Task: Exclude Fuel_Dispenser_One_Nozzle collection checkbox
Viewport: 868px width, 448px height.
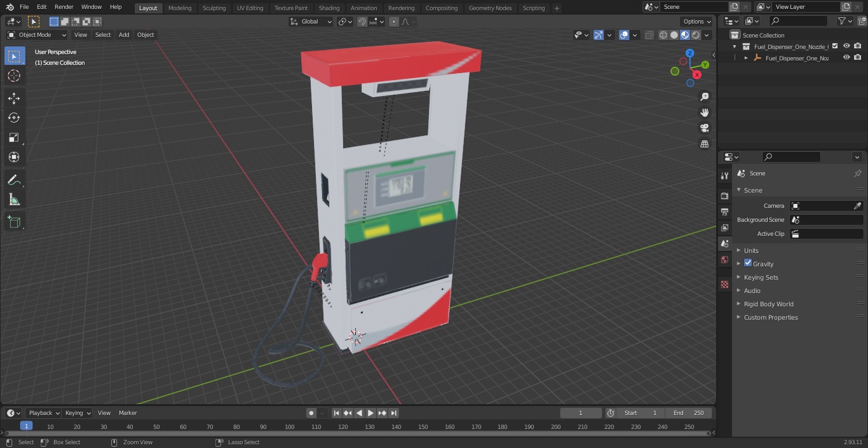Action: coord(835,46)
